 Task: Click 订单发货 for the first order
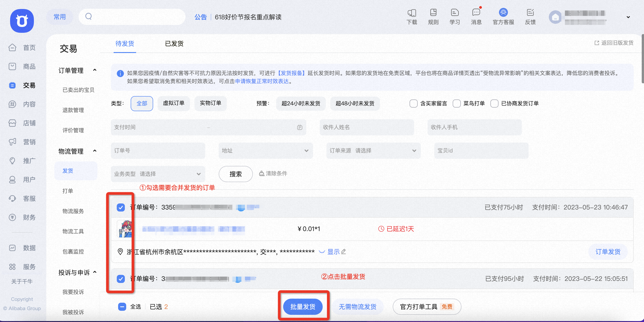608,252
